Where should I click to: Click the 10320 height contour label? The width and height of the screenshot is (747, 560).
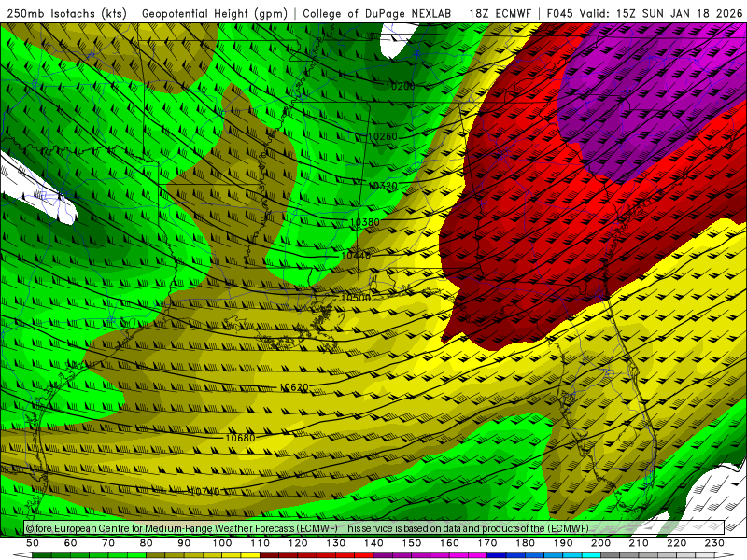(x=383, y=186)
